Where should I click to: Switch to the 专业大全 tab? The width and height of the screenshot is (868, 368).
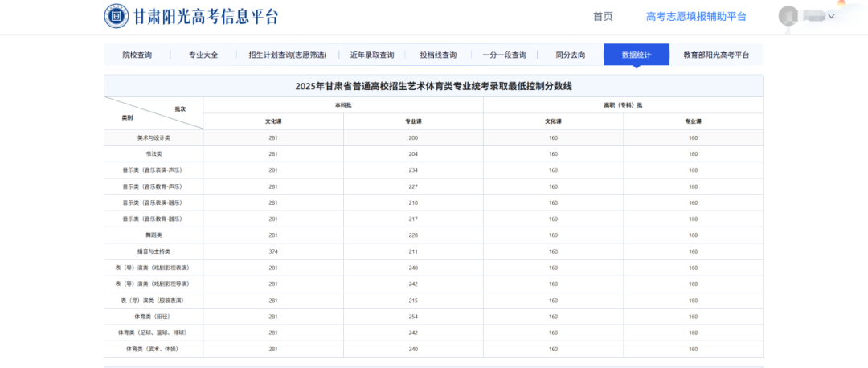point(203,55)
